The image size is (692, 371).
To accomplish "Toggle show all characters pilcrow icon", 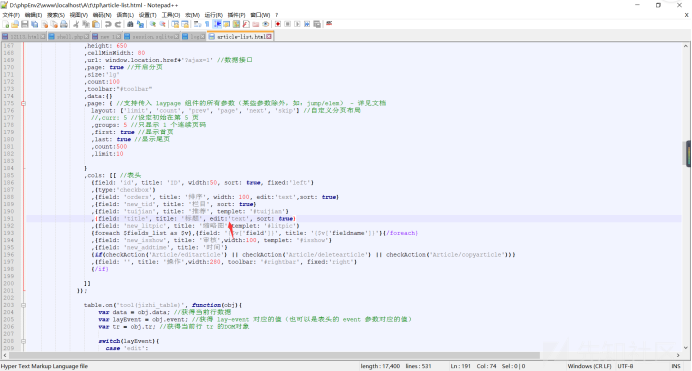I will pos(207,24).
